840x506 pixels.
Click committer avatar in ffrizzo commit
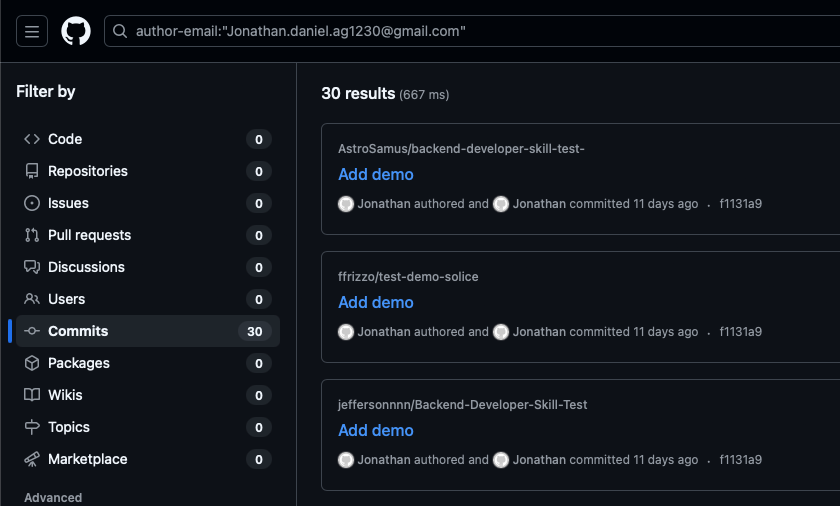pos(501,332)
